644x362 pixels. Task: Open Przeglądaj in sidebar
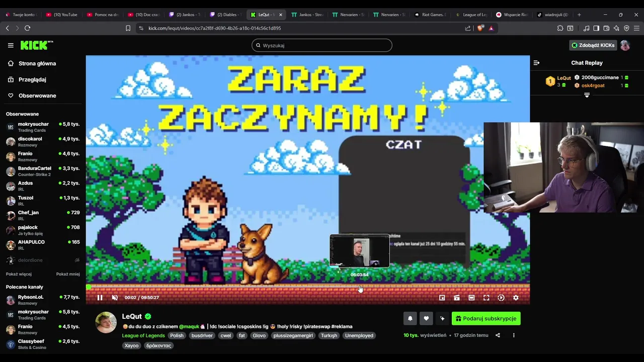point(27,79)
